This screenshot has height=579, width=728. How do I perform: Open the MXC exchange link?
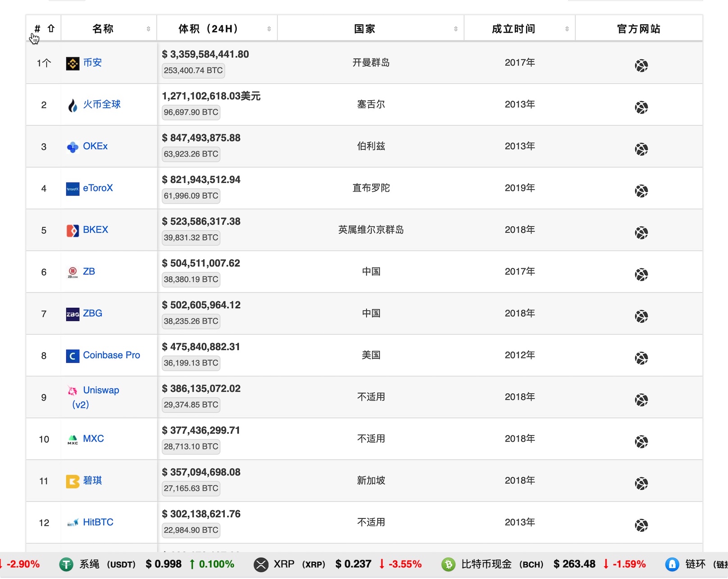coord(93,439)
